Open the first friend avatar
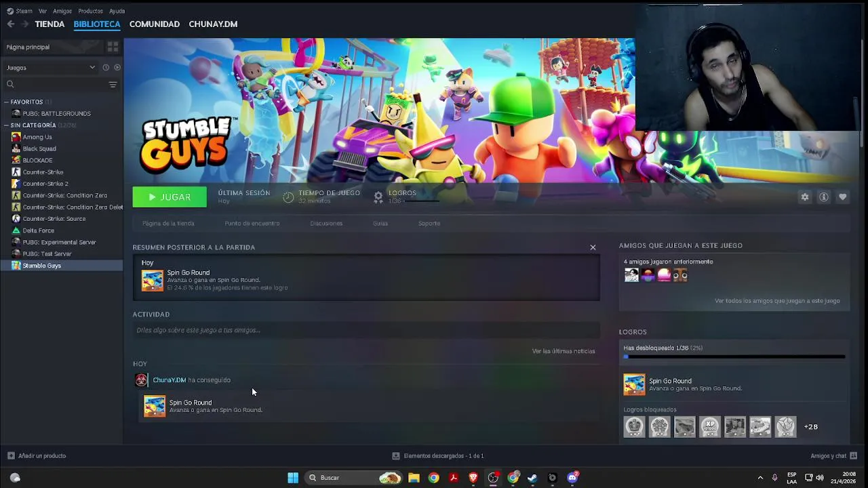 tap(631, 274)
